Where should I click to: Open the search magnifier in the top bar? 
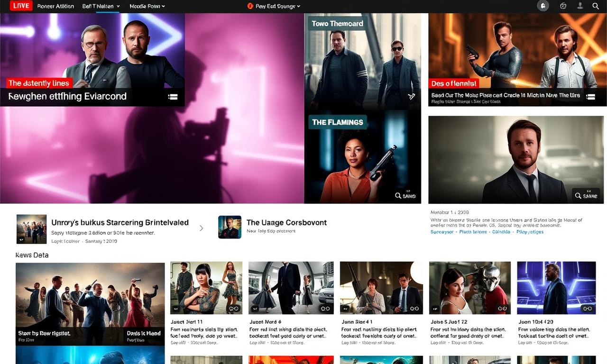(x=596, y=6)
